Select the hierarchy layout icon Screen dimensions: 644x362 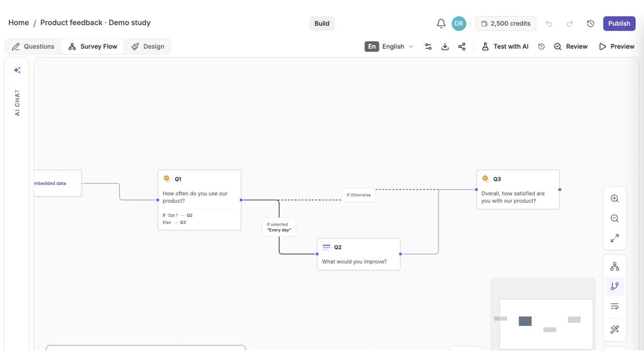click(615, 266)
